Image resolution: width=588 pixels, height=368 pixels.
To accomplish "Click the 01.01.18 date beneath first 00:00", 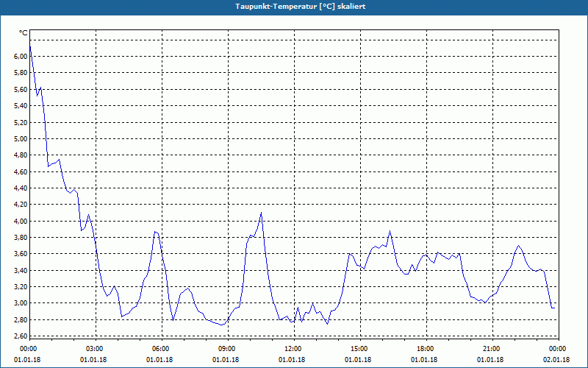I will [27, 360].
